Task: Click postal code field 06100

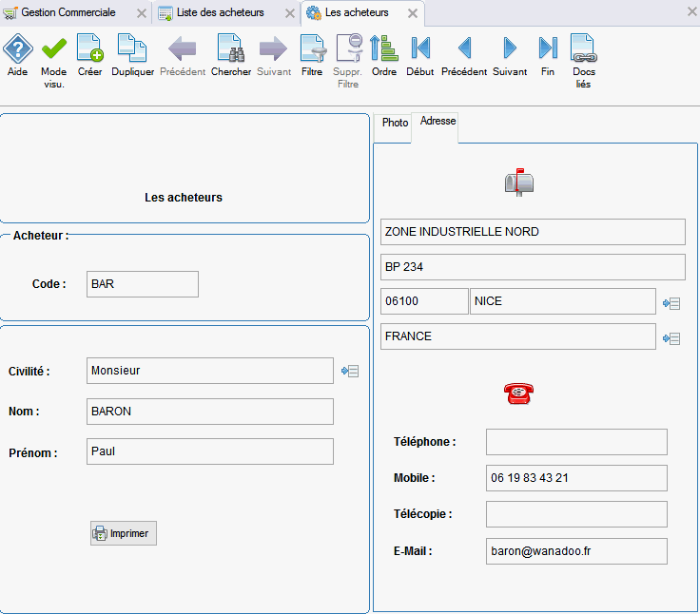Action: click(x=424, y=301)
